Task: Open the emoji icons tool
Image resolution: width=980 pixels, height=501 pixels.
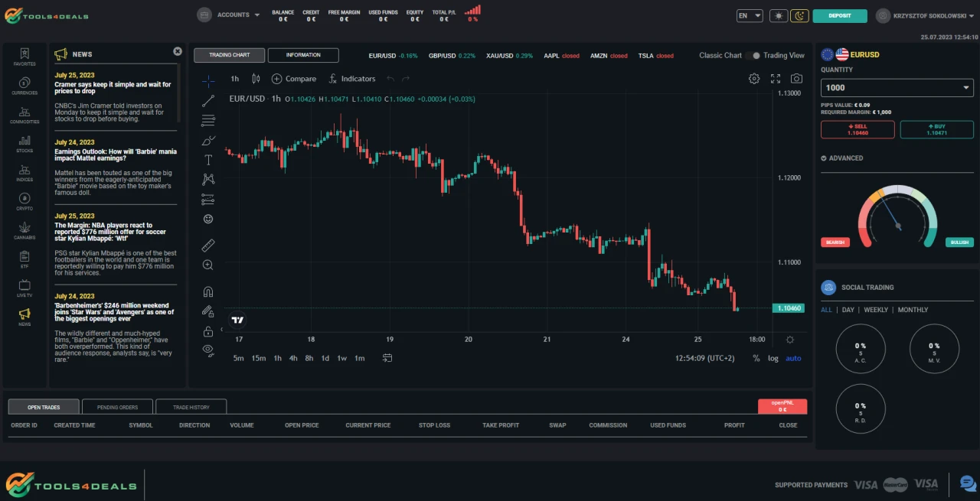Action: (208, 219)
